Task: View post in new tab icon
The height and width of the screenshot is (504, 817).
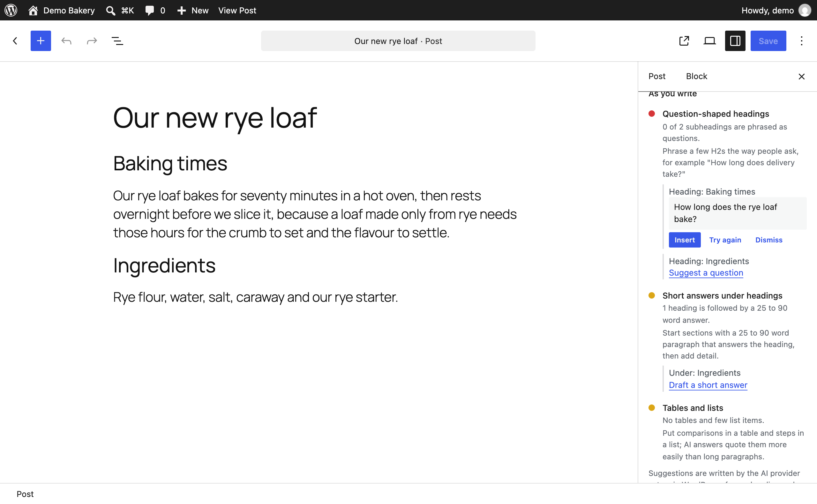Action: click(x=684, y=41)
